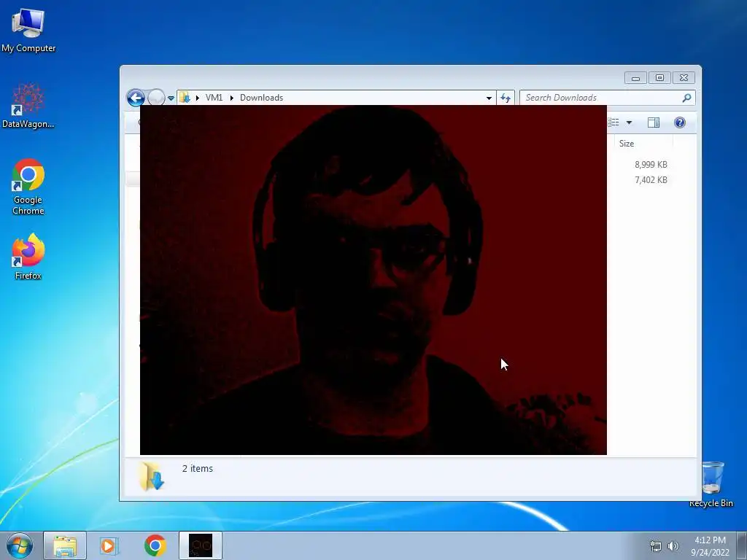
Task: Expand the arrow before VM1 in the breadcrumb
Action: pos(197,98)
